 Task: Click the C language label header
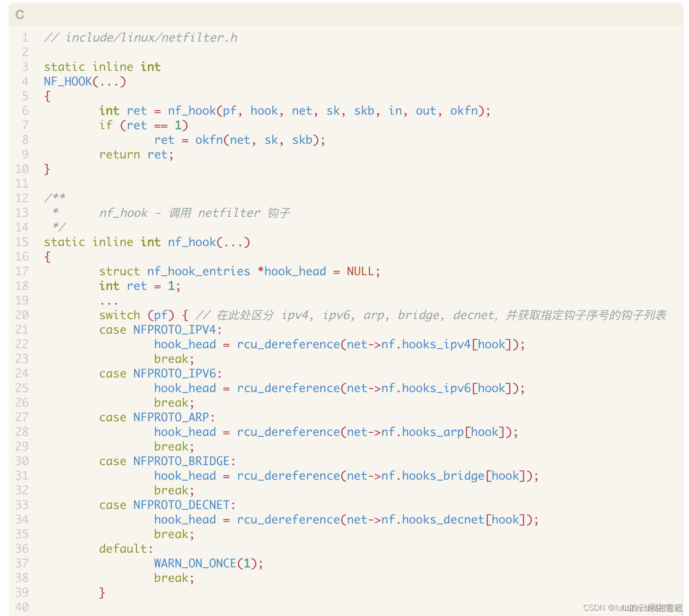pos(19,15)
